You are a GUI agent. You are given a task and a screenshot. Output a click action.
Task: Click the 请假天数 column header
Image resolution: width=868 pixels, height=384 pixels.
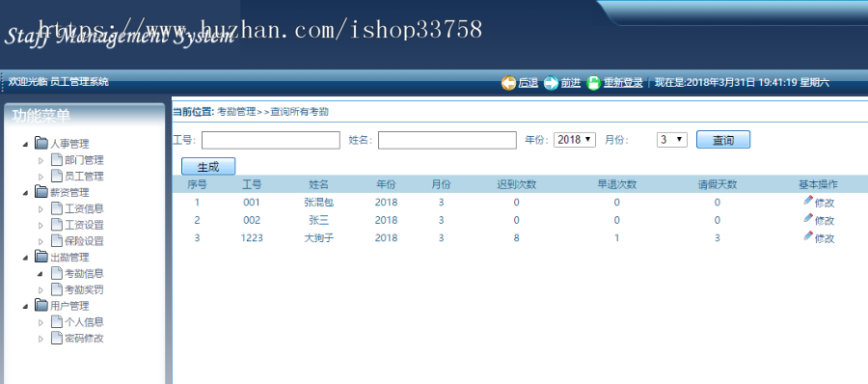[718, 184]
